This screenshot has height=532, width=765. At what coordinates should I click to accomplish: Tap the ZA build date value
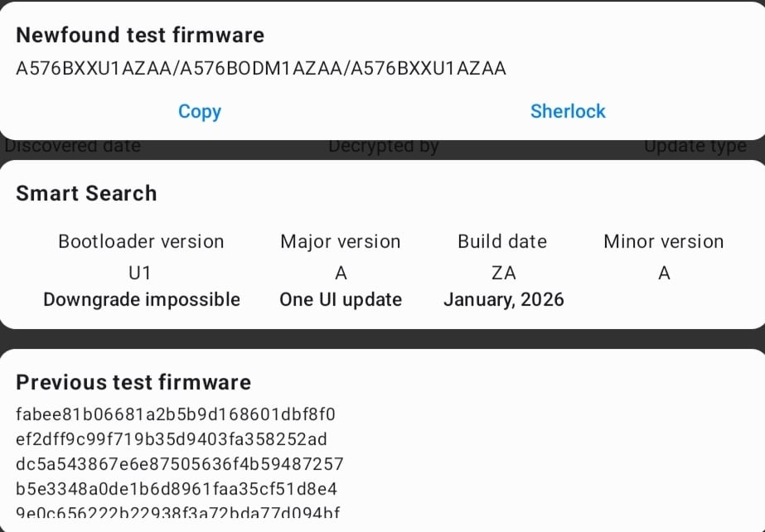(504, 273)
